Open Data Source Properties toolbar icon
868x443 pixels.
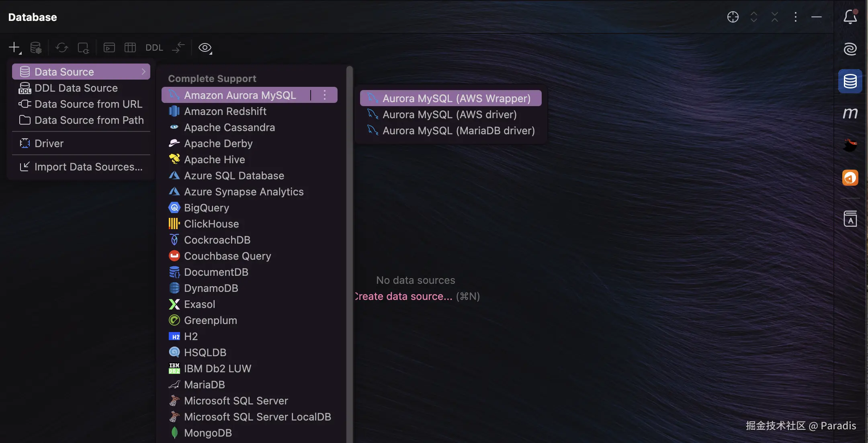(x=36, y=47)
